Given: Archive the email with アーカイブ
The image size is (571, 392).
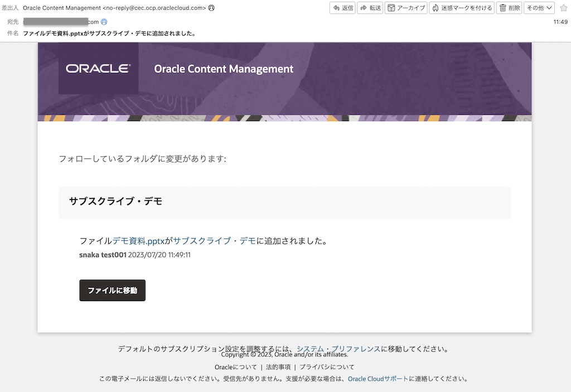Looking at the screenshot, I should [x=407, y=8].
